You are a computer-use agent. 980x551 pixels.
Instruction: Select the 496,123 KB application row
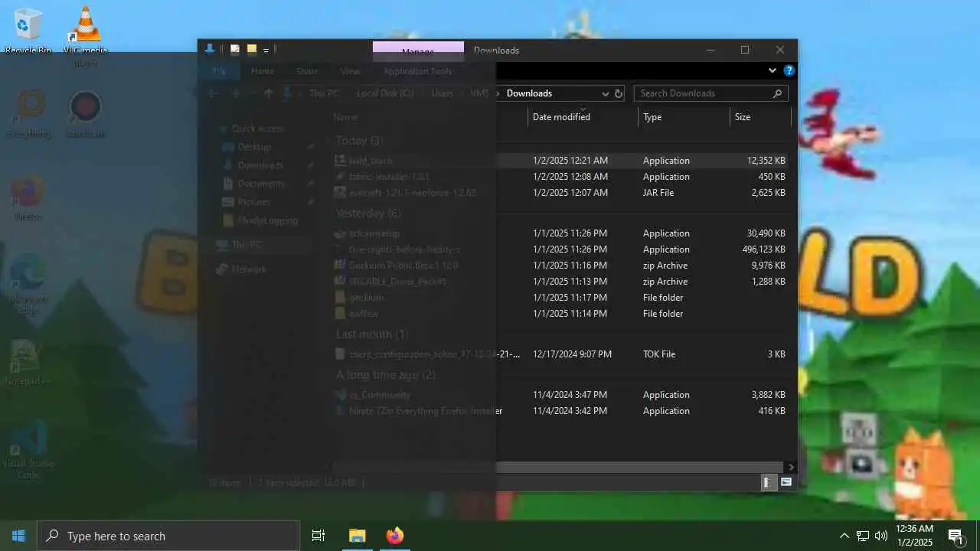tap(560, 249)
